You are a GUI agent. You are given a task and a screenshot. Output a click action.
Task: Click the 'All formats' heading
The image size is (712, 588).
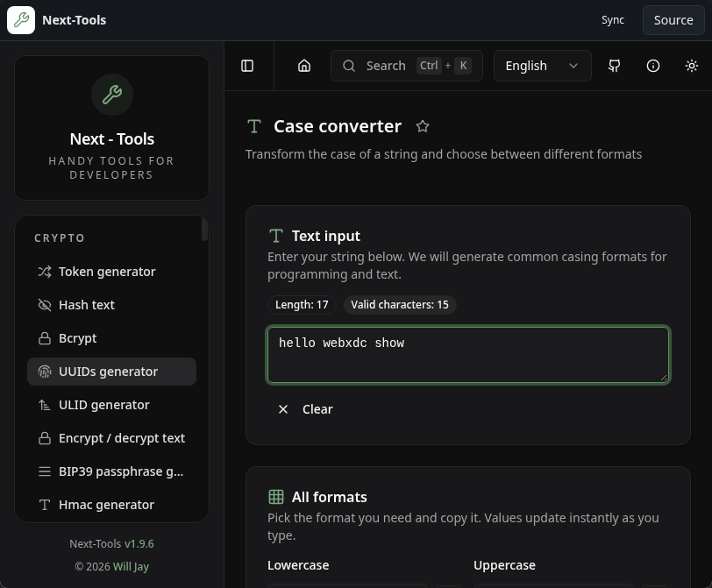(x=329, y=497)
